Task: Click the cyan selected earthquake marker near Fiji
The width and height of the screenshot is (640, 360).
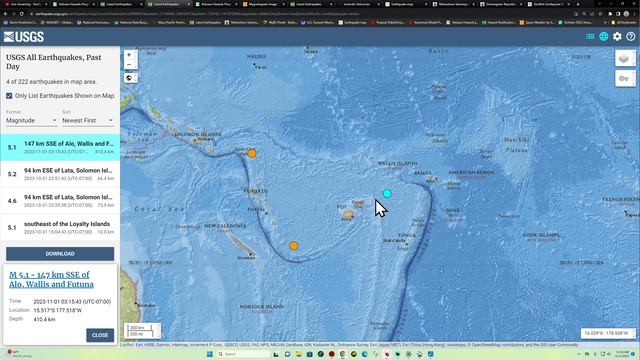Action: coord(387,193)
